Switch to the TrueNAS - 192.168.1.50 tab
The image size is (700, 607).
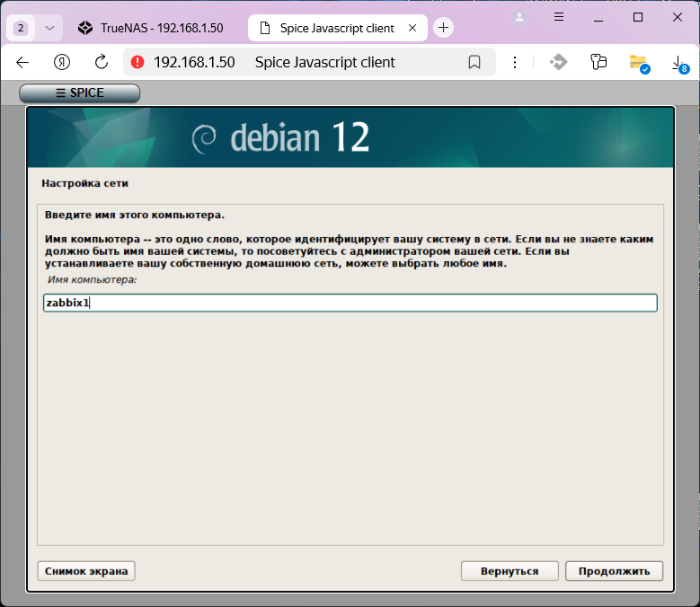(154, 28)
